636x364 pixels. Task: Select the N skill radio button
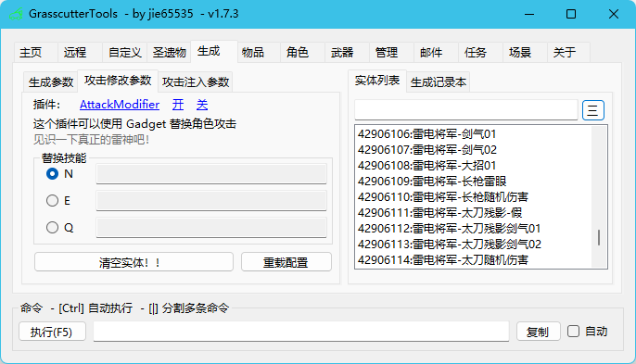(52, 174)
